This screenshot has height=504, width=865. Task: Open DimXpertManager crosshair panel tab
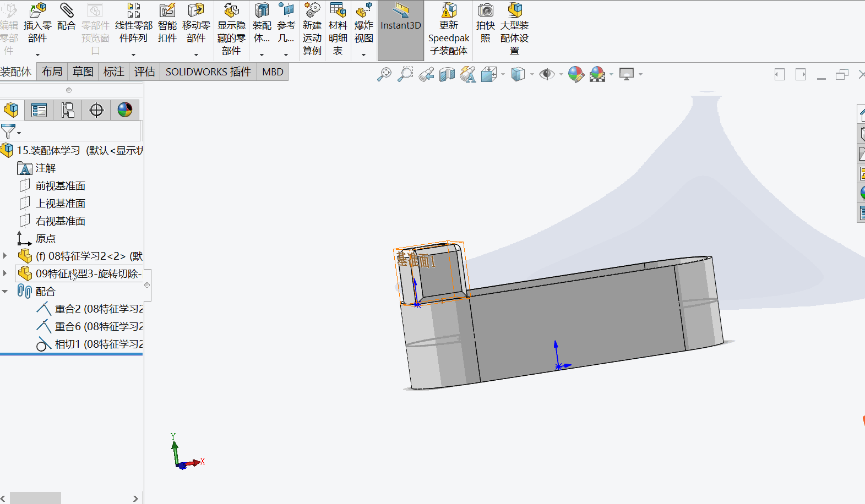tap(96, 110)
